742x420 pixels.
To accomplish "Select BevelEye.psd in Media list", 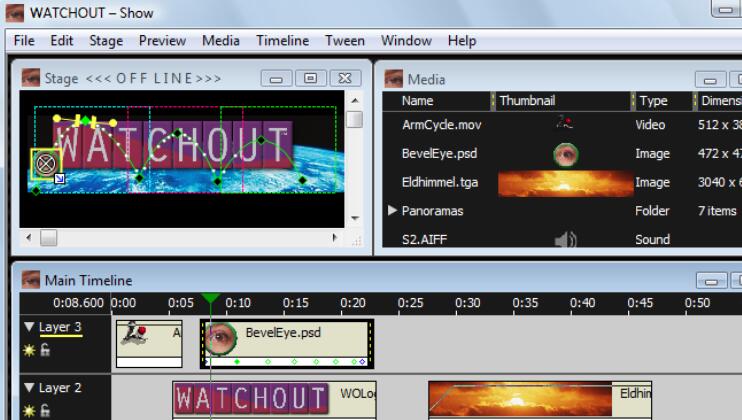I will [439, 154].
